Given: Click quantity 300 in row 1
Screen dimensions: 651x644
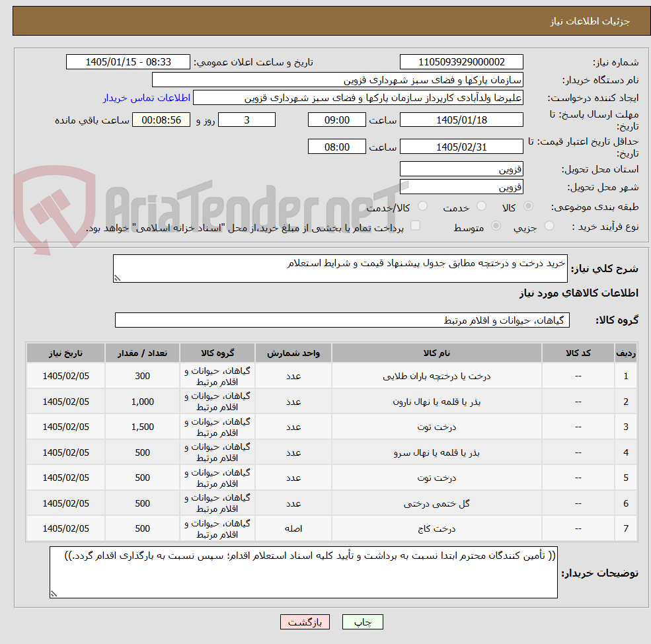Looking at the screenshot, I should 142,376.
